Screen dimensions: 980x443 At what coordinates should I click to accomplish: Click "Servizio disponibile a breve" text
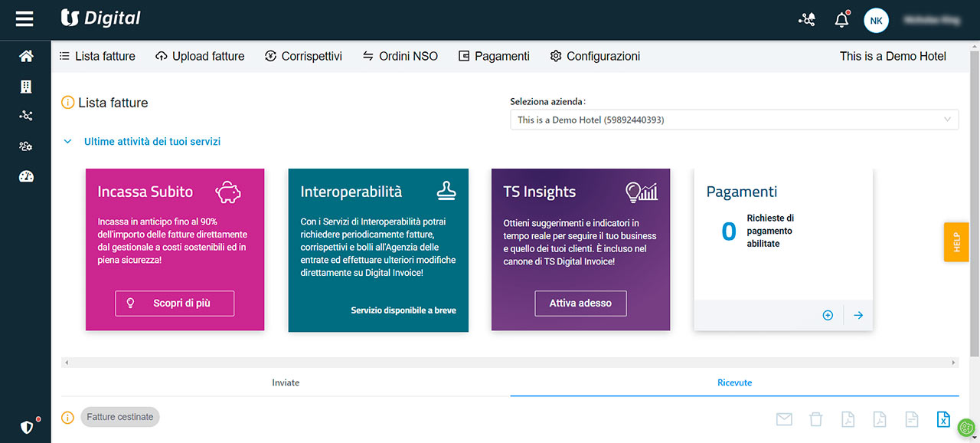403,310
